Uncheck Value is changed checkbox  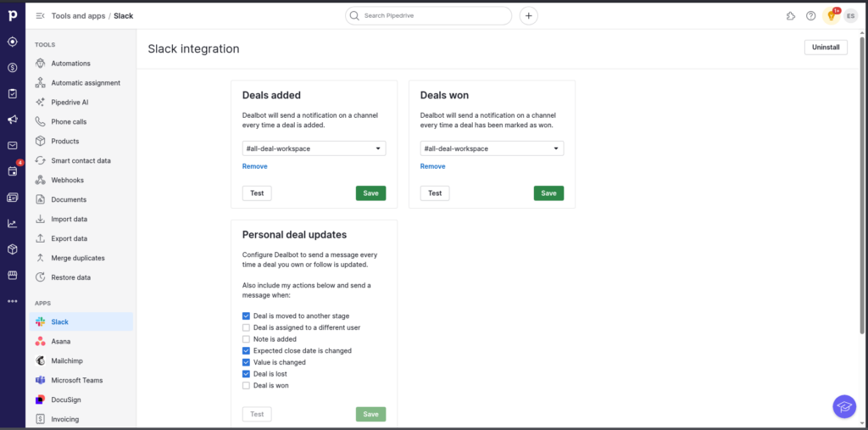(x=247, y=362)
